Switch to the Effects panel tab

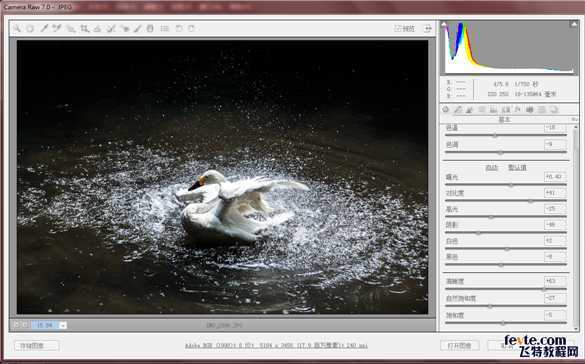[517, 110]
